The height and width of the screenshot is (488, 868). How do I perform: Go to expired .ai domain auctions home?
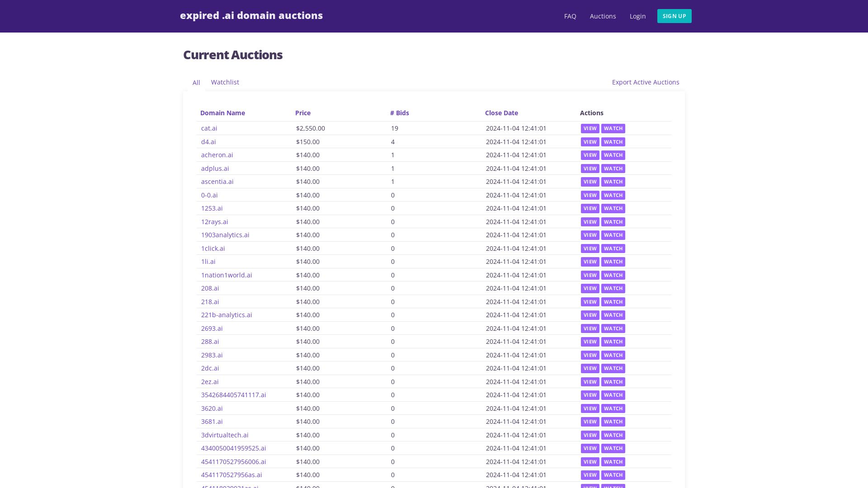click(x=251, y=15)
